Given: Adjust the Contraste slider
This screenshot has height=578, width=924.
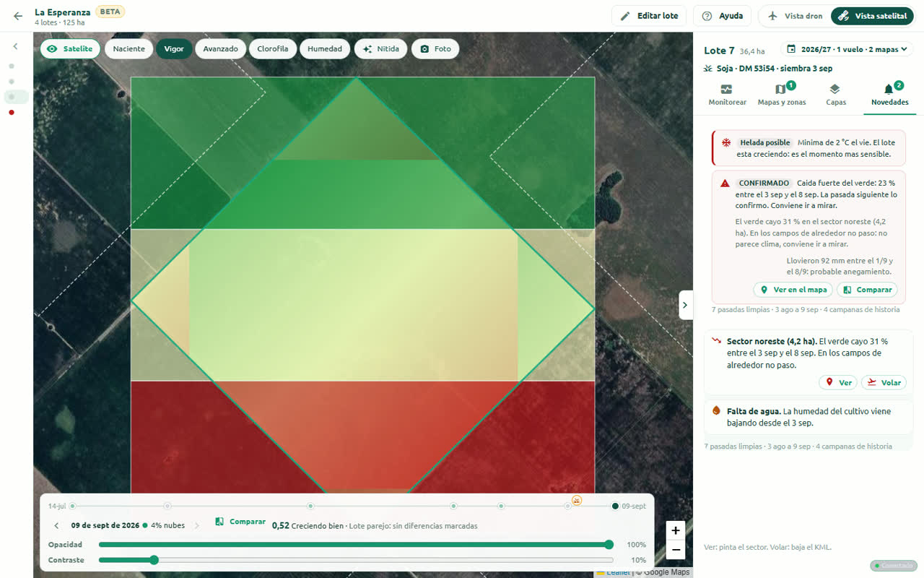Looking at the screenshot, I should pyautogui.click(x=357, y=560).
